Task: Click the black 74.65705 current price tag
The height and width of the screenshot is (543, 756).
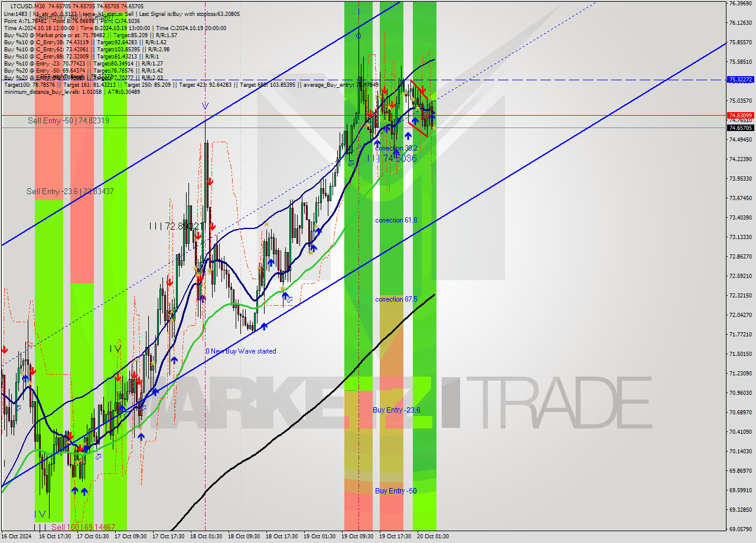Action: [740, 127]
